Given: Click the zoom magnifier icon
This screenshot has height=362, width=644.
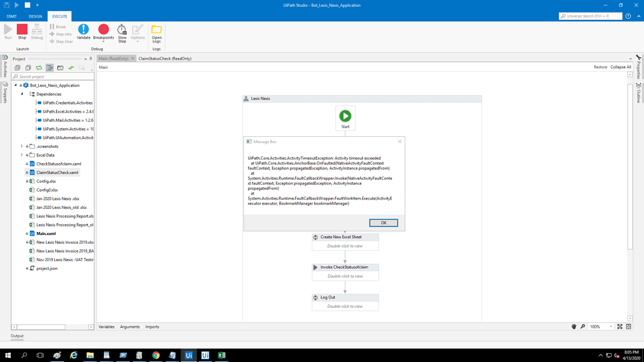Looking at the screenshot, I should click(582, 327).
